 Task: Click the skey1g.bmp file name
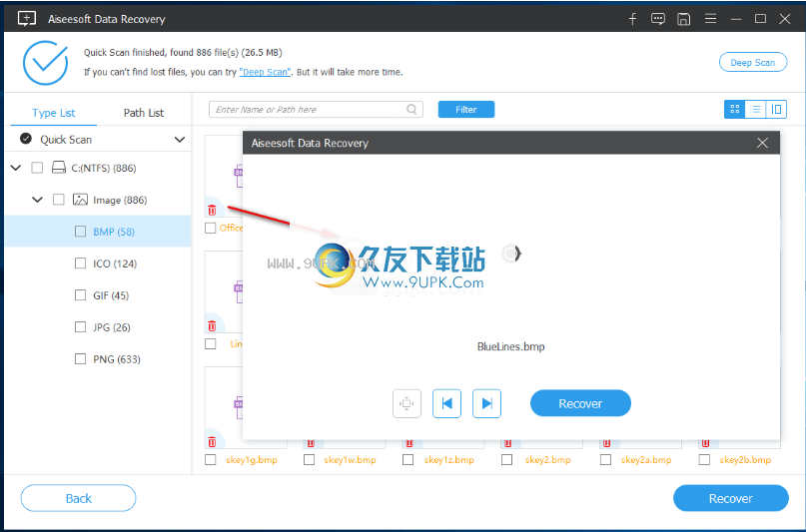(x=252, y=459)
